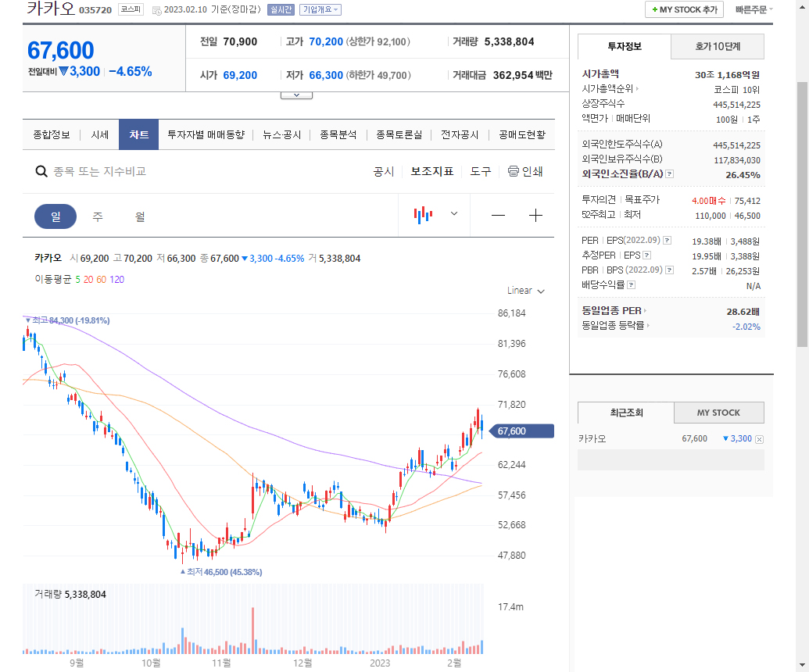Open the 공매도현황 tab
The height and width of the screenshot is (672, 809).
(x=521, y=134)
